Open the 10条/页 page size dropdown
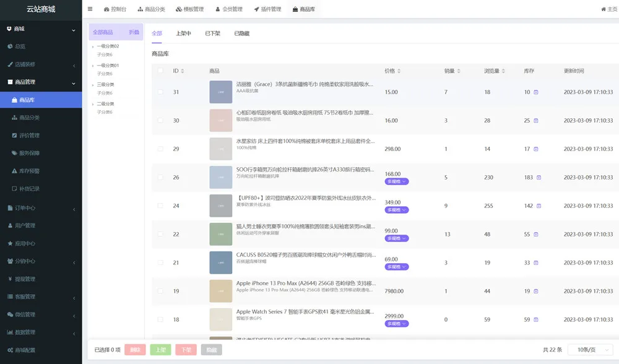The width and height of the screenshot is (619, 364). [591, 350]
